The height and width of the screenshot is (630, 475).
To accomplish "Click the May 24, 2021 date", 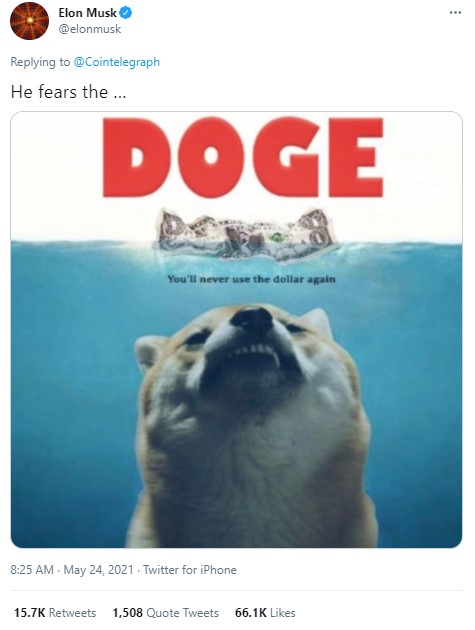I will pos(98,570).
